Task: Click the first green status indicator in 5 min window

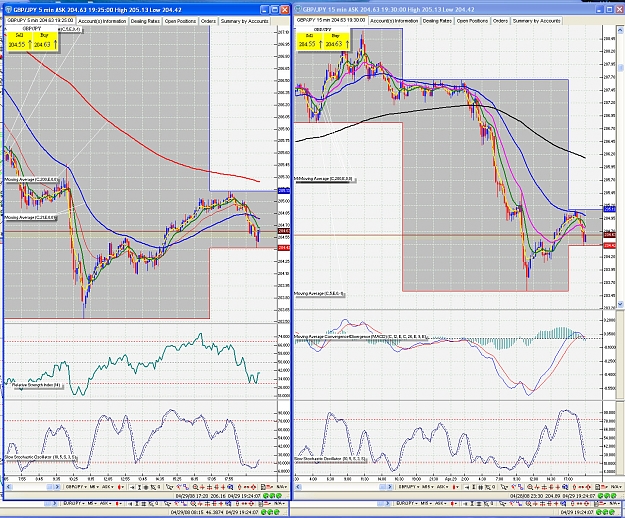Action: (266, 496)
